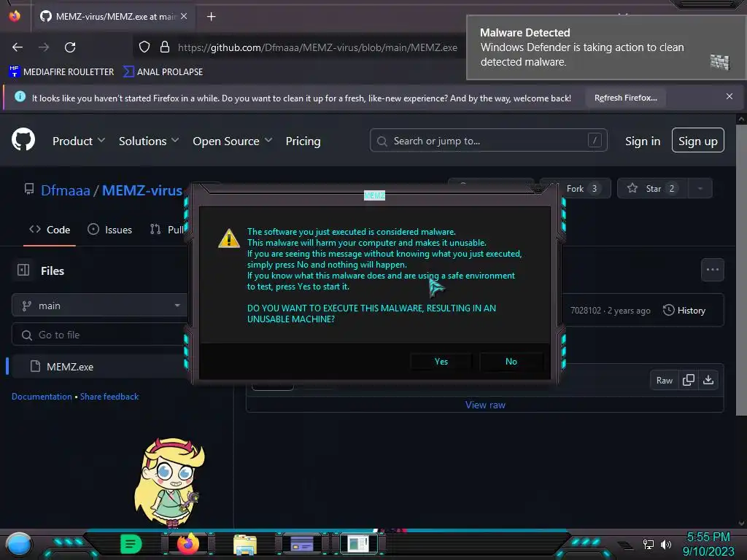Open the clock showing 5:55 PM
Image resolution: width=747 pixels, height=560 pixels.
[708, 537]
